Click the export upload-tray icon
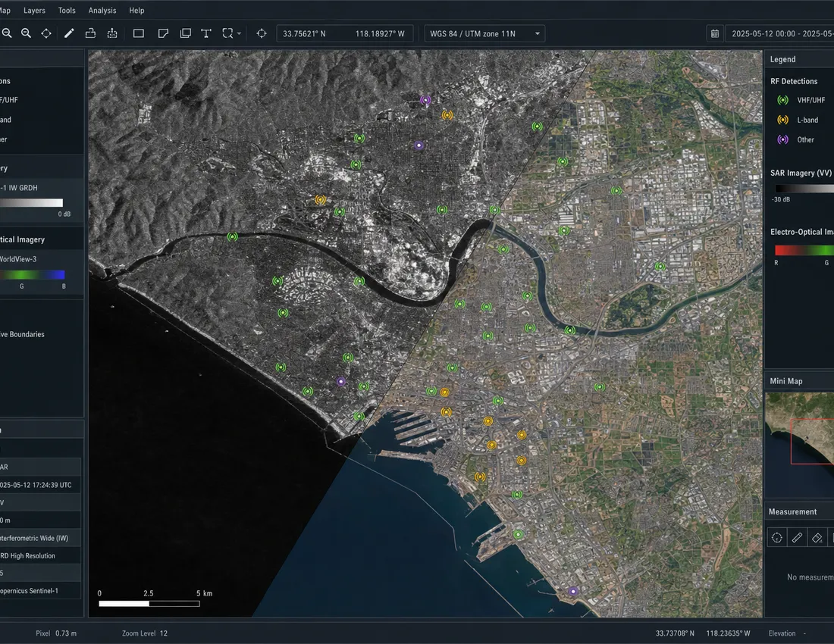Screen dimensions: 834x644 90,33
